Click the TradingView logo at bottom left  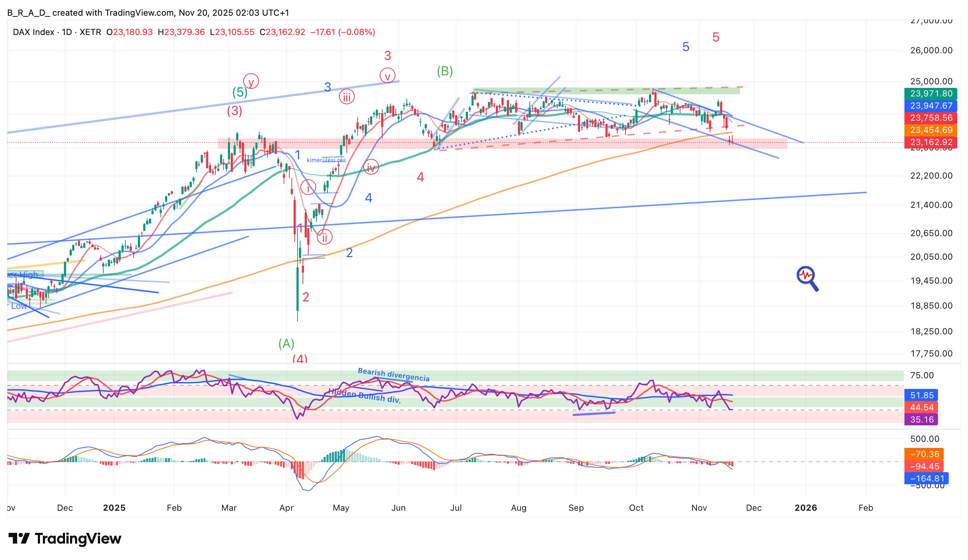65,539
